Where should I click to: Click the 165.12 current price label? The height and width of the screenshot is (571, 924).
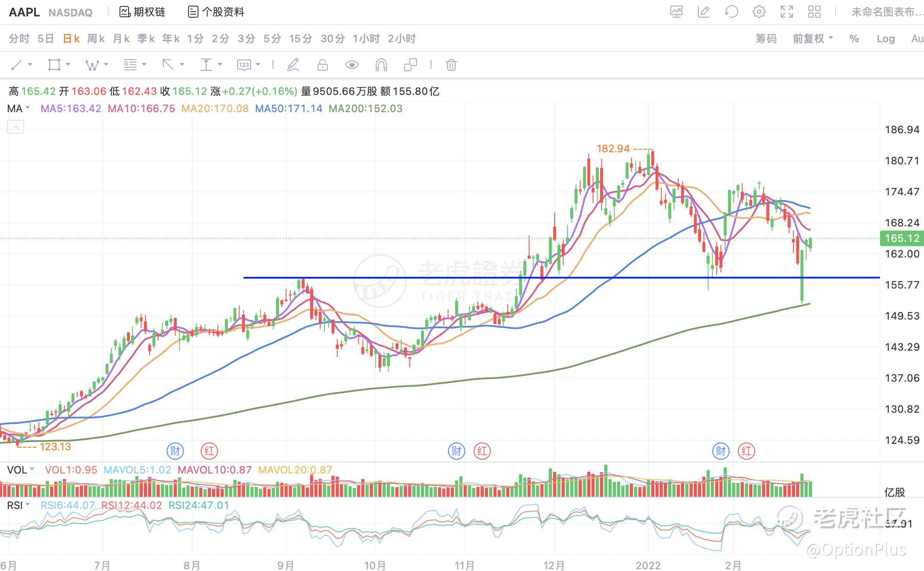pyautogui.click(x=902, y=238)
